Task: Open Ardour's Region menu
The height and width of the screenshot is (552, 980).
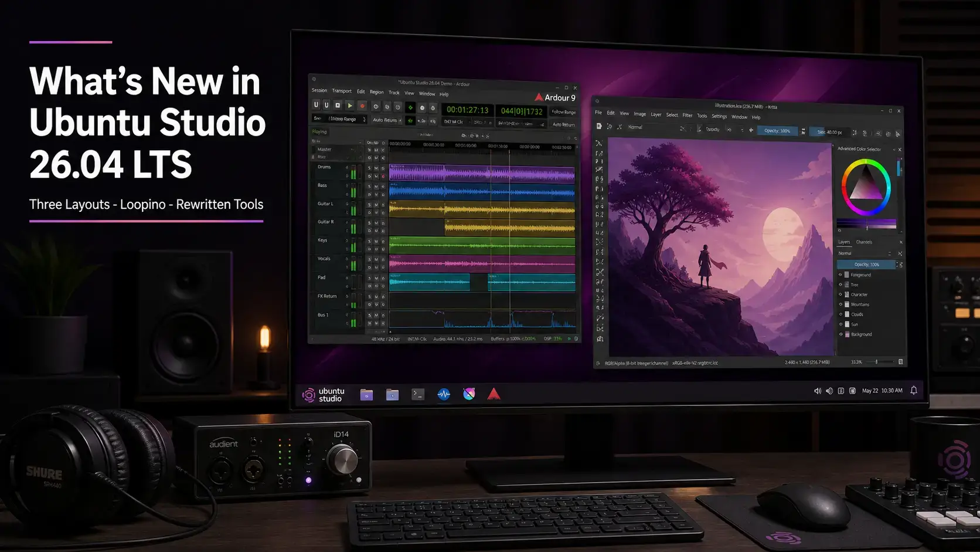Action: pyautogui.click(x=376, y=92)
